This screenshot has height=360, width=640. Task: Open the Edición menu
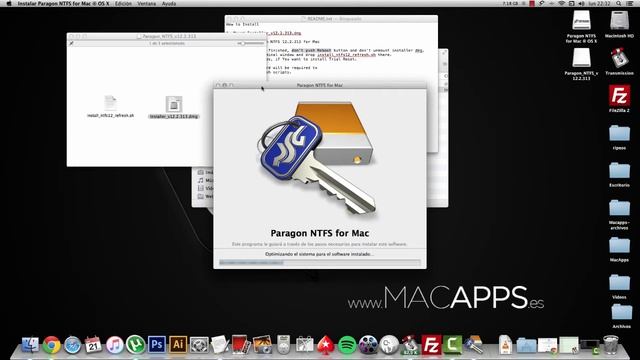point(123,3)
